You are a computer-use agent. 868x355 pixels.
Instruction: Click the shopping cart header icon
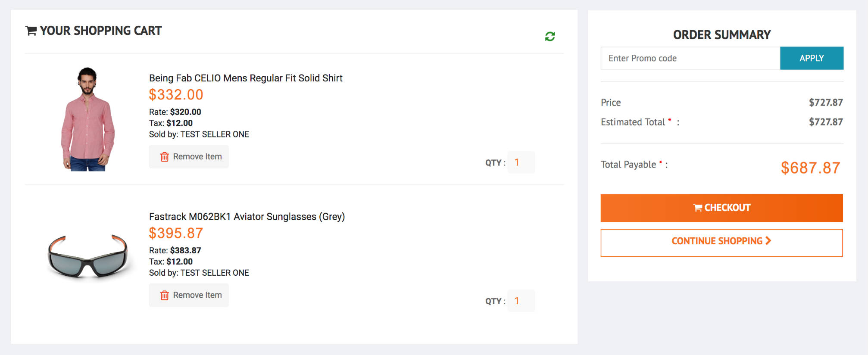(x=31, y=31)
